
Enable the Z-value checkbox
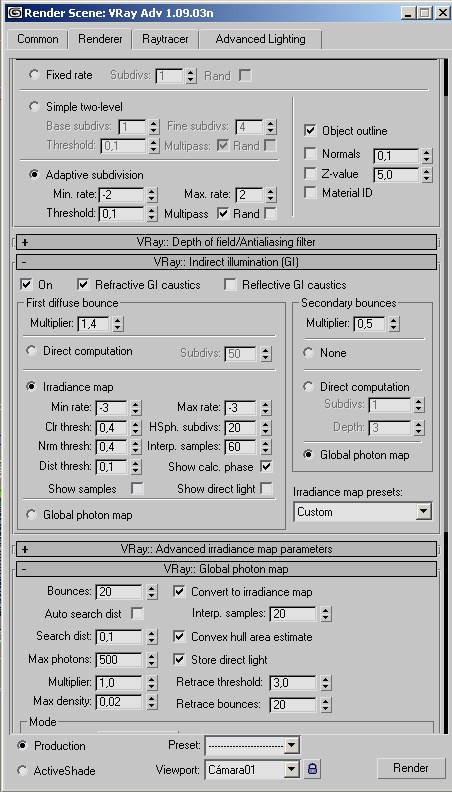[310, 174]
